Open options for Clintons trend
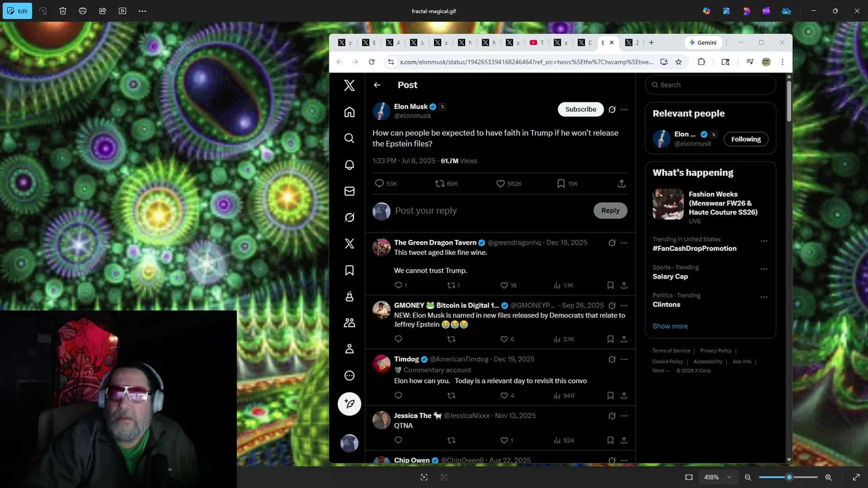The image size is (868, 488). click(764, 297)
